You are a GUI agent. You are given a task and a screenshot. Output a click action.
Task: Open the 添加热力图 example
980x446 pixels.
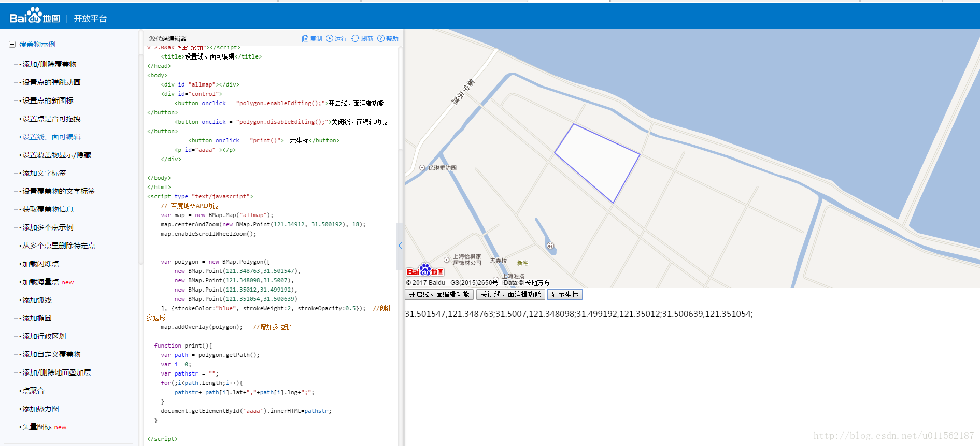(41, 409)
